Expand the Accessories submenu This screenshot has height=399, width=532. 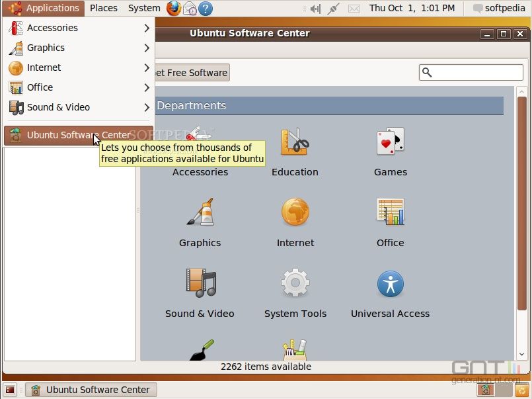pyautogui.click(x=79, y=28)
